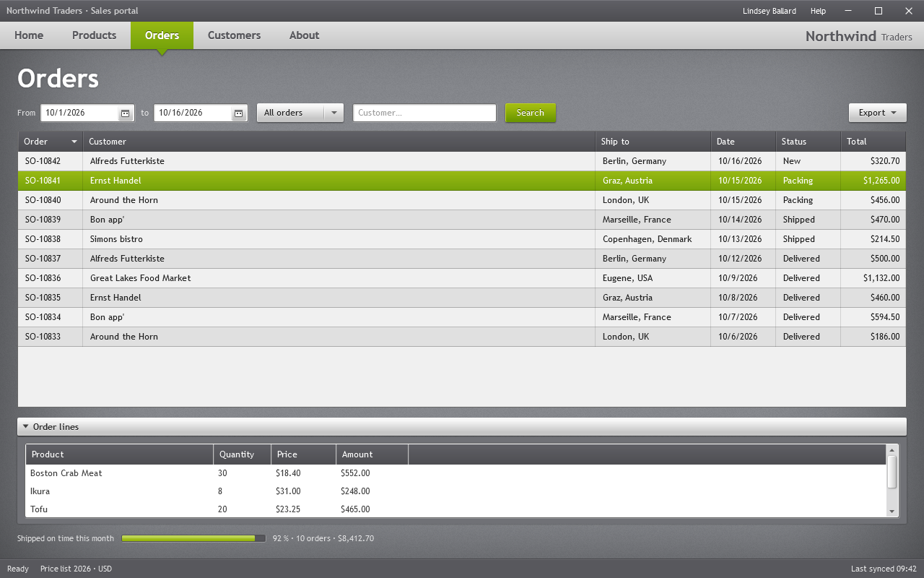924x578 pixels.
Task: Open the Export dropdown menu
Action: click(878, 113)
